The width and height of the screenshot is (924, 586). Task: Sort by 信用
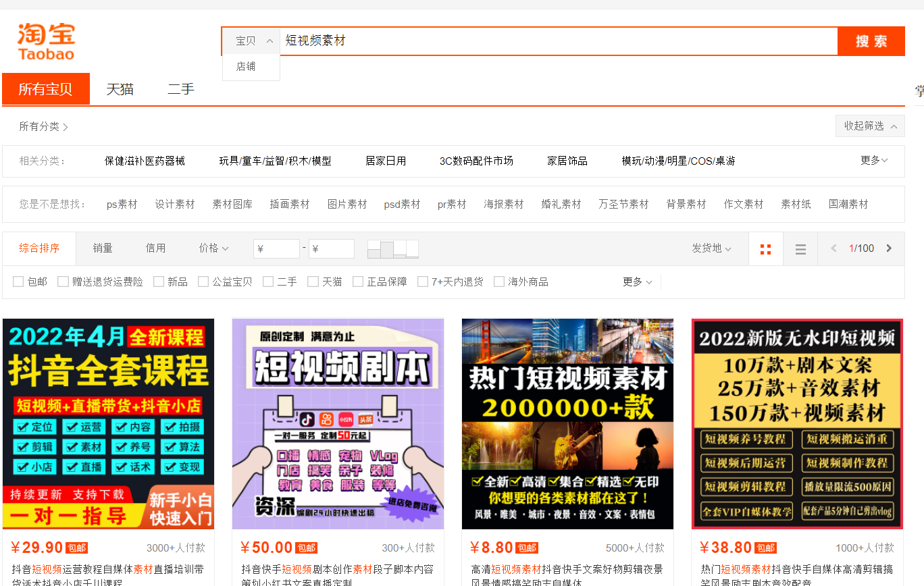pyautogui.click(x=155, y=248)
